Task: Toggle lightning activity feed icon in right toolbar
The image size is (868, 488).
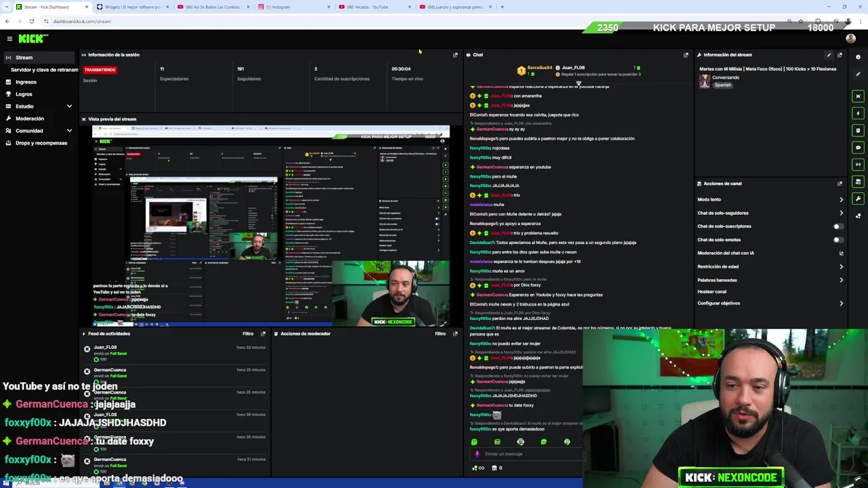Action: pyautogui.click(x=859, y=113)
